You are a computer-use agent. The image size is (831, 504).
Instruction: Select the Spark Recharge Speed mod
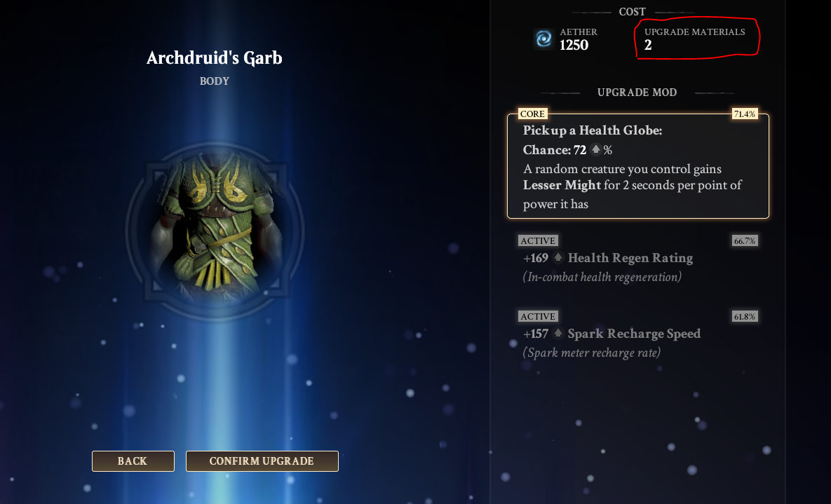638,336
